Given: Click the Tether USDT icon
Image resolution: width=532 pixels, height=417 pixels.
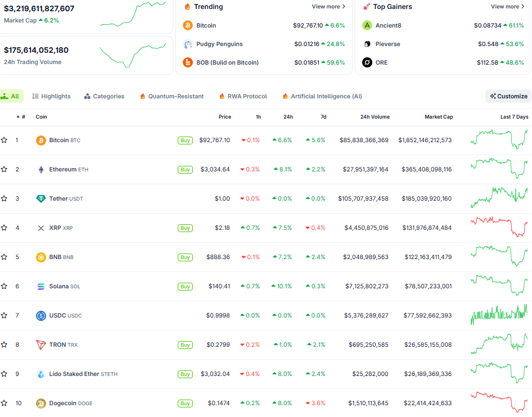Looking at the screenshot, I should (41, 199).
